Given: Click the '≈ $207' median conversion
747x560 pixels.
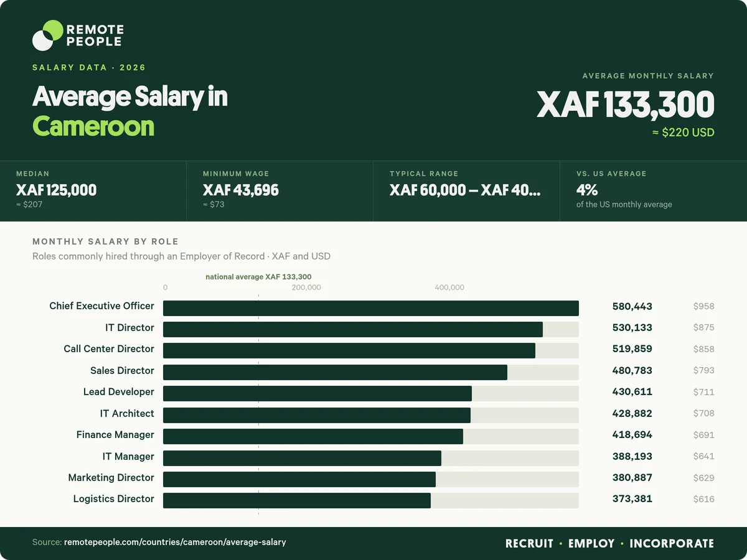Looking at the screenshot, I should pyautogui.click(x=29, y=204).
